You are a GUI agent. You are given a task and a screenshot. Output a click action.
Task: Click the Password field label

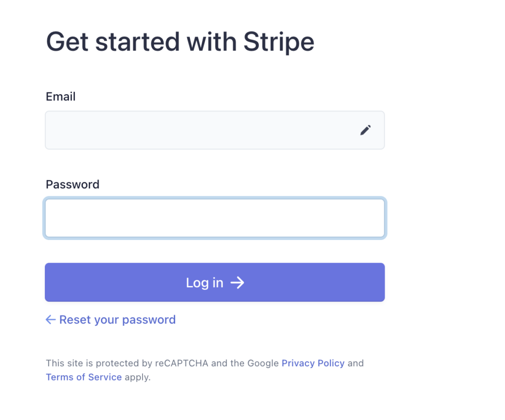(x=72, y=184)
